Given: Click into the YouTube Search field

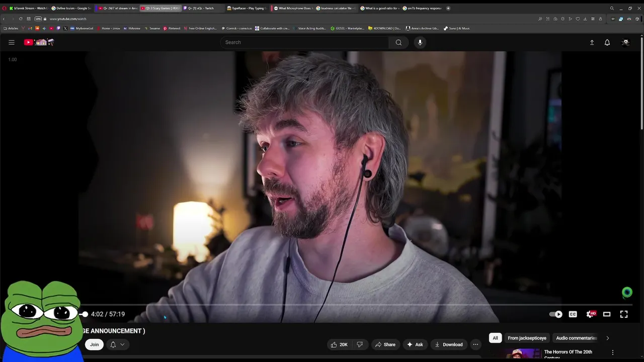Looking at the screenshot, I should coord(304,42).
